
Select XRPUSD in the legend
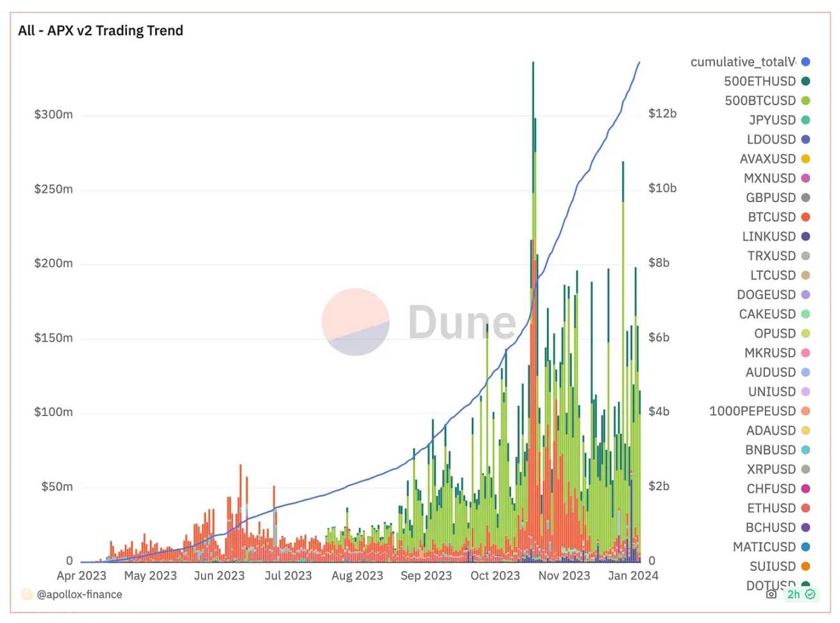(778, 469)
